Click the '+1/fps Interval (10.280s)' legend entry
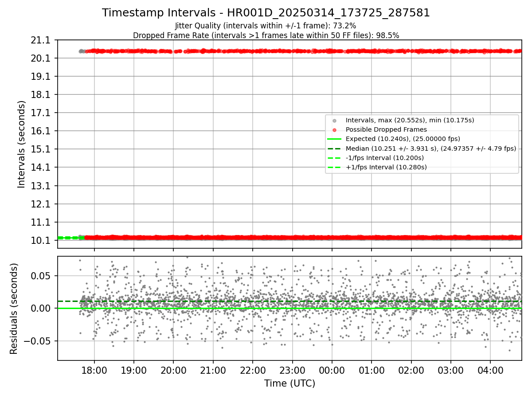Image resolution: width=532 pixels, height=399 pixels. pyautogui.click(x=386, y=167)
